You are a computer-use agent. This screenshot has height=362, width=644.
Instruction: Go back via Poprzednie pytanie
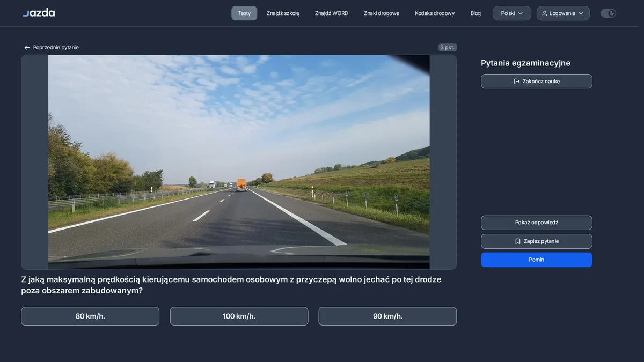point(52,47)
